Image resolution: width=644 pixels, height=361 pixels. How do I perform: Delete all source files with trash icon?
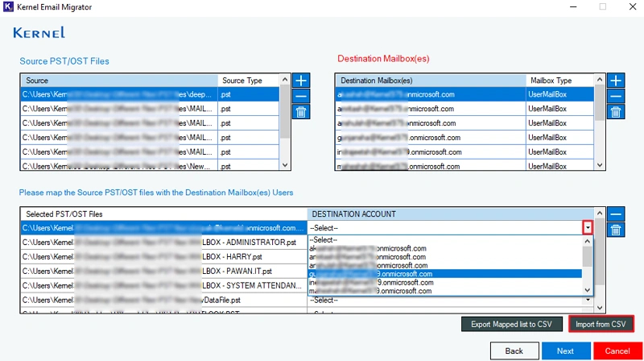coord(301,112)
